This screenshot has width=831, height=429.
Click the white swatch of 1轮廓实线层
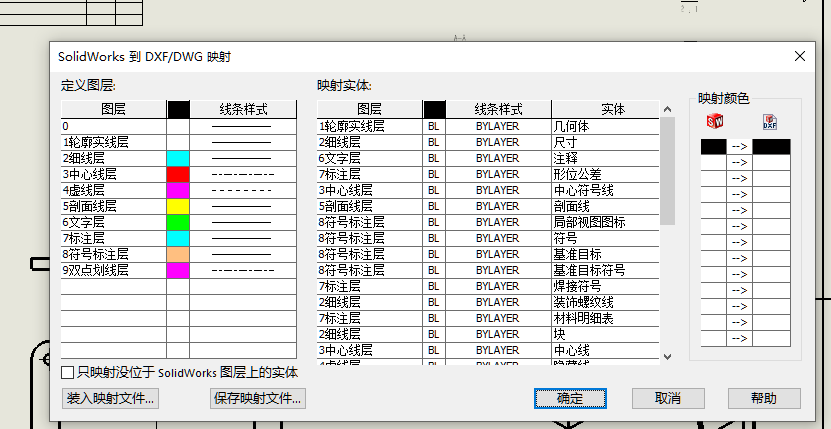178,142
